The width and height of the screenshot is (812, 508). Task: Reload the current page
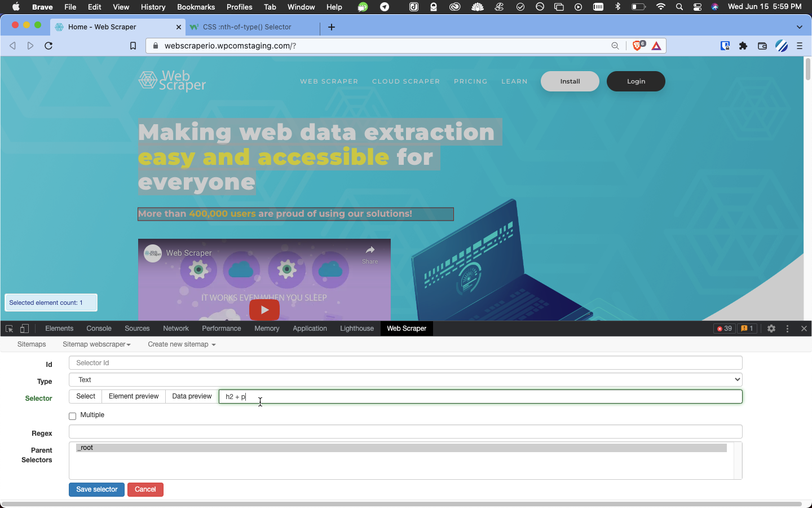coord(48,46)
